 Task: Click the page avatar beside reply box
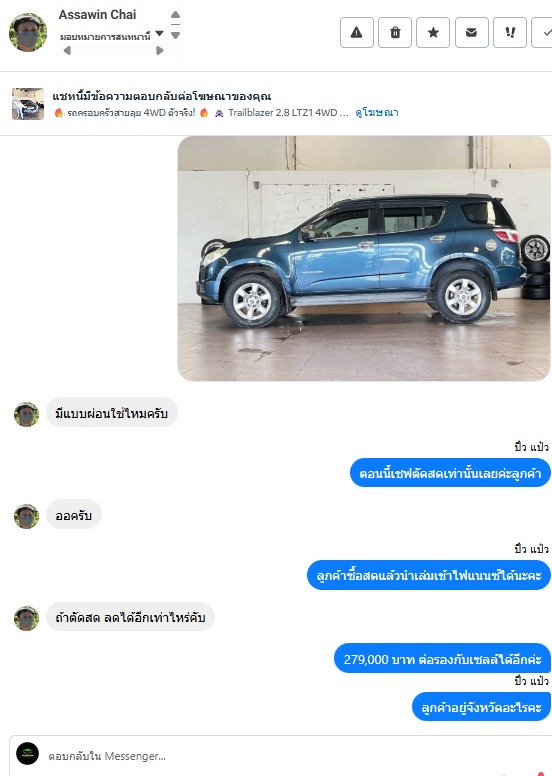(28, 754)
